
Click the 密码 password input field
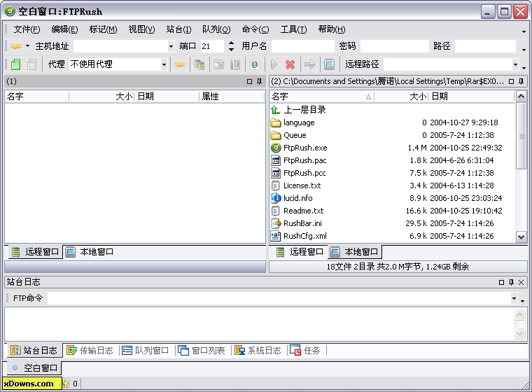pyautogui.click(x=394, y=45)
